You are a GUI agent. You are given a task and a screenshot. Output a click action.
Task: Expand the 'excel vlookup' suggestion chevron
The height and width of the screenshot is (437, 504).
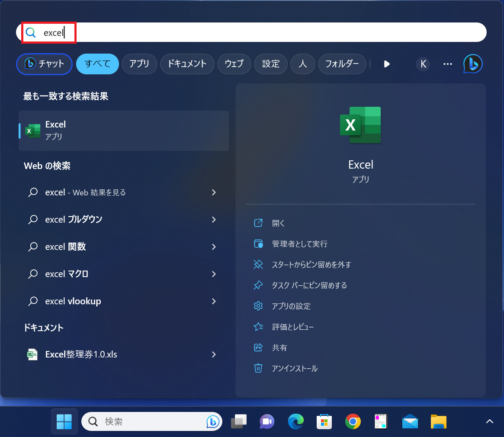click(x=214, y=301)
